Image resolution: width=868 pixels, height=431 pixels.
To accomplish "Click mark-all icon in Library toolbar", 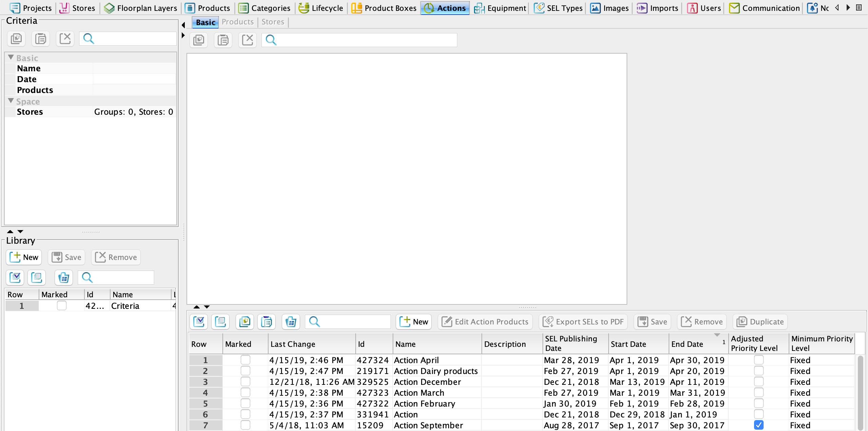I will pos(15,278).
